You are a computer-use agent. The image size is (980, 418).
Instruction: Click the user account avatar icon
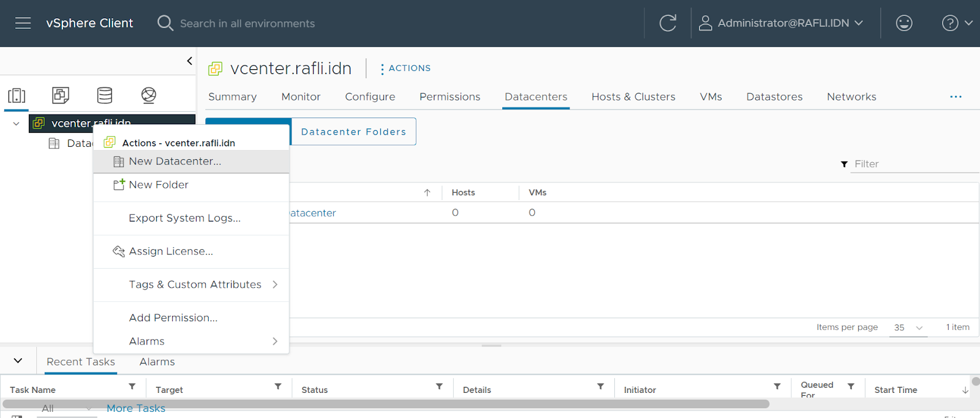[x=706, y=23]
